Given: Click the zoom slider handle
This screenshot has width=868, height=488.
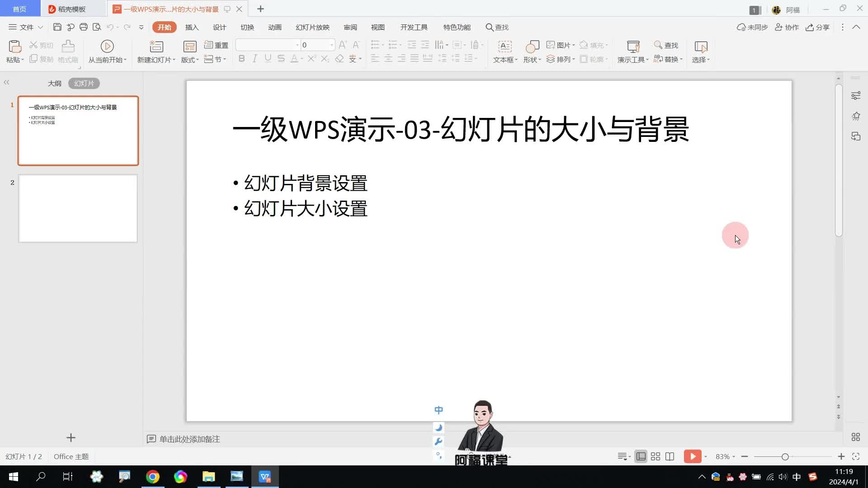Looking at the screenshot, I should point(785,457).
